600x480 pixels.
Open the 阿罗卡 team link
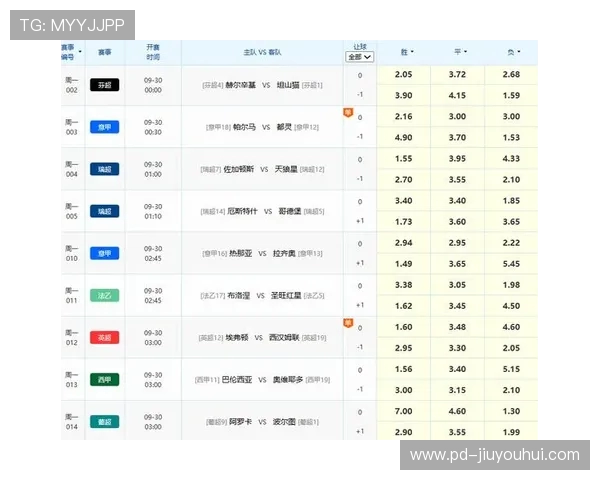(x=240, y=422)
